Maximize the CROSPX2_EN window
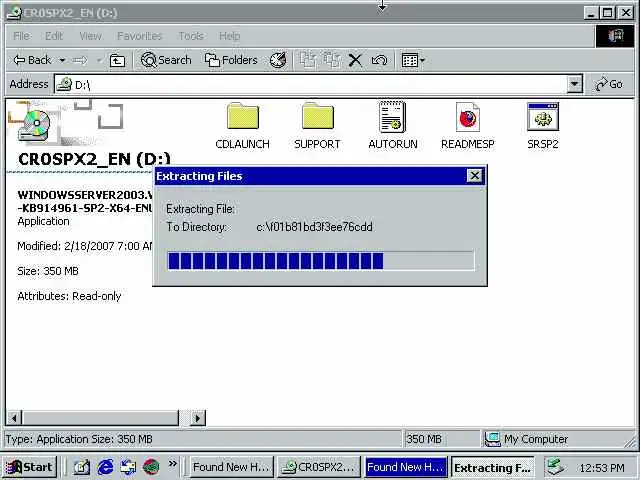This screenshot has height=480, width=640. 607,13
